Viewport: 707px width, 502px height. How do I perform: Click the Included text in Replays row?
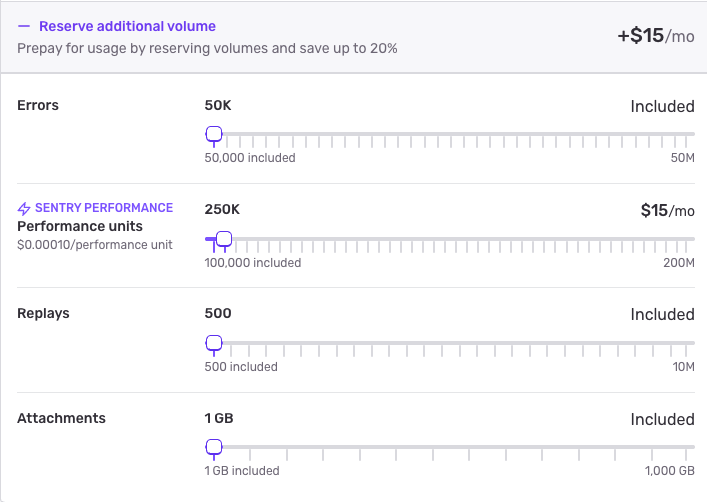click(662, 314)
